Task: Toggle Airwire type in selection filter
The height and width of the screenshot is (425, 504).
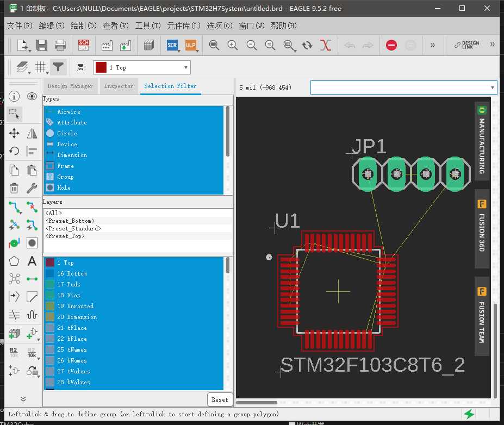Action: [x=69, y=111]
